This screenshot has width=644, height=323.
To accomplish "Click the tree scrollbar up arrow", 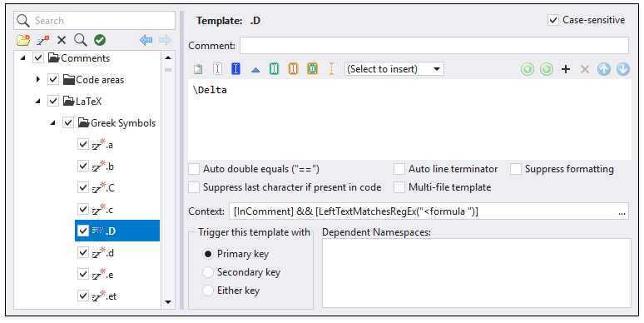I will tap(168, 57).
